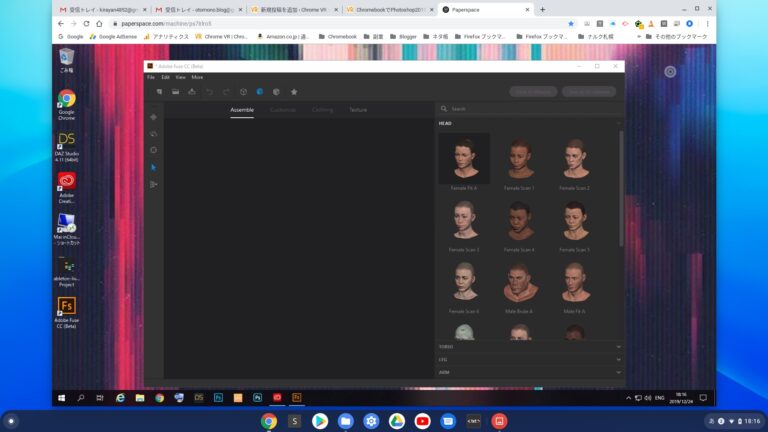Open Settings gear in the Chrome OS shelf

point(371,421)
